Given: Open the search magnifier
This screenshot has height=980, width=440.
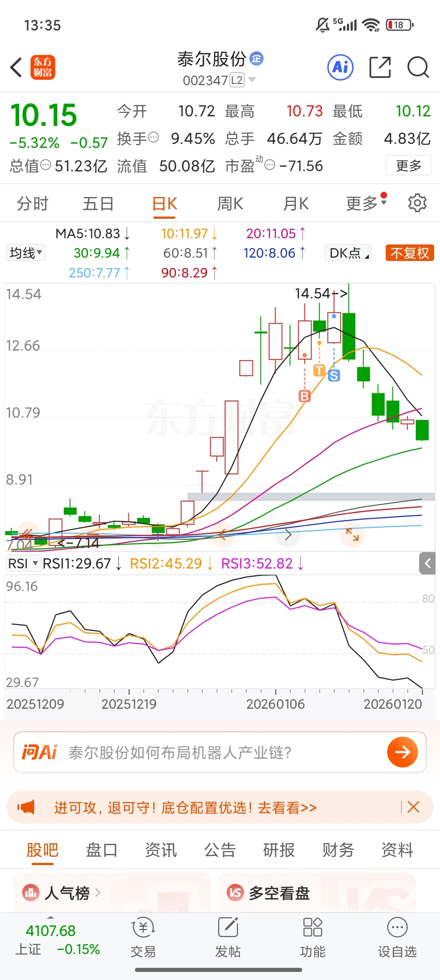Looking at the screenshot, I should coord(418,67).
